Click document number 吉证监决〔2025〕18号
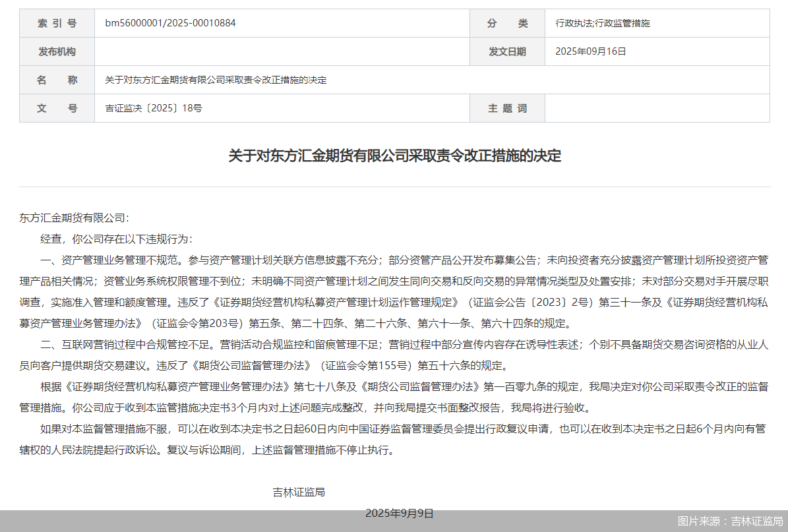The image size is (788, 532). coord(153,108)
